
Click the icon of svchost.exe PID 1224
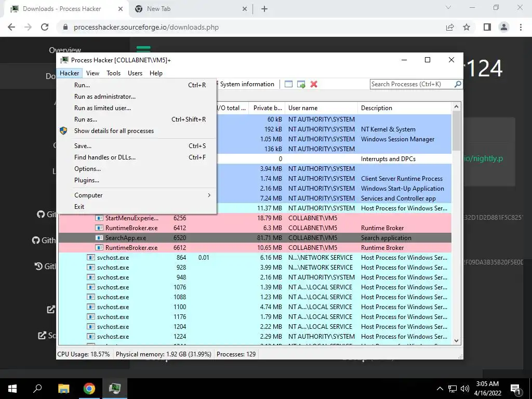(90, 337)
